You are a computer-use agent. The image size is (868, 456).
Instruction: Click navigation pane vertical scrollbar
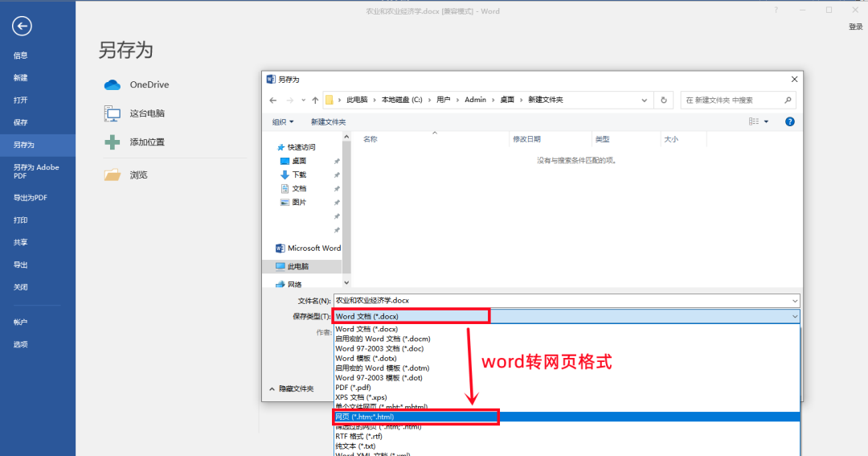346,210
